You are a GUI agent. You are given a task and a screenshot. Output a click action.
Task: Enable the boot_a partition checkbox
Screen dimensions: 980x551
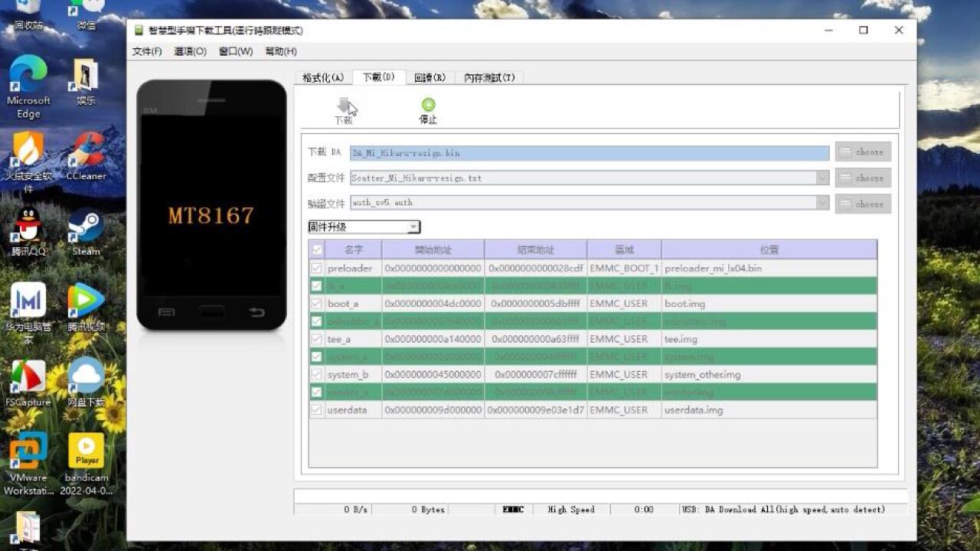(316, 303)
